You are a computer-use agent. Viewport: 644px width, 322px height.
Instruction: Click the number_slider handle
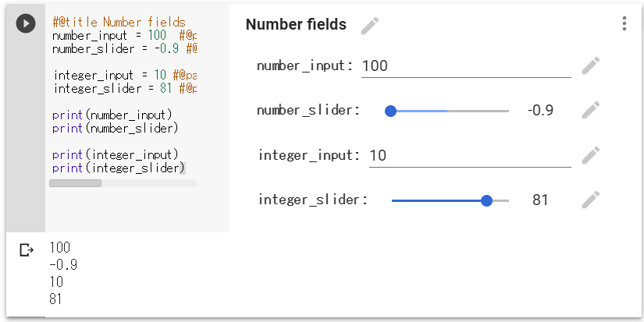coord(391,111)
